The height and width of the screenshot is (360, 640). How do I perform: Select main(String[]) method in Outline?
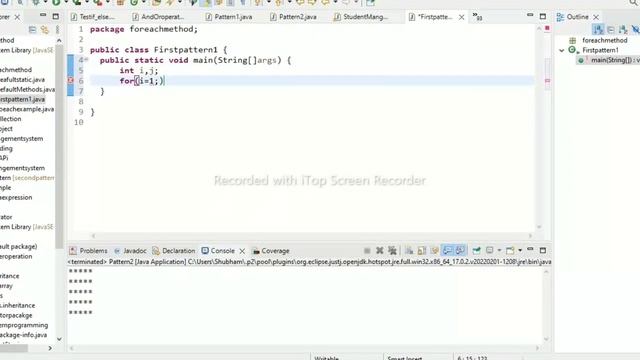[x=615, y=60]
